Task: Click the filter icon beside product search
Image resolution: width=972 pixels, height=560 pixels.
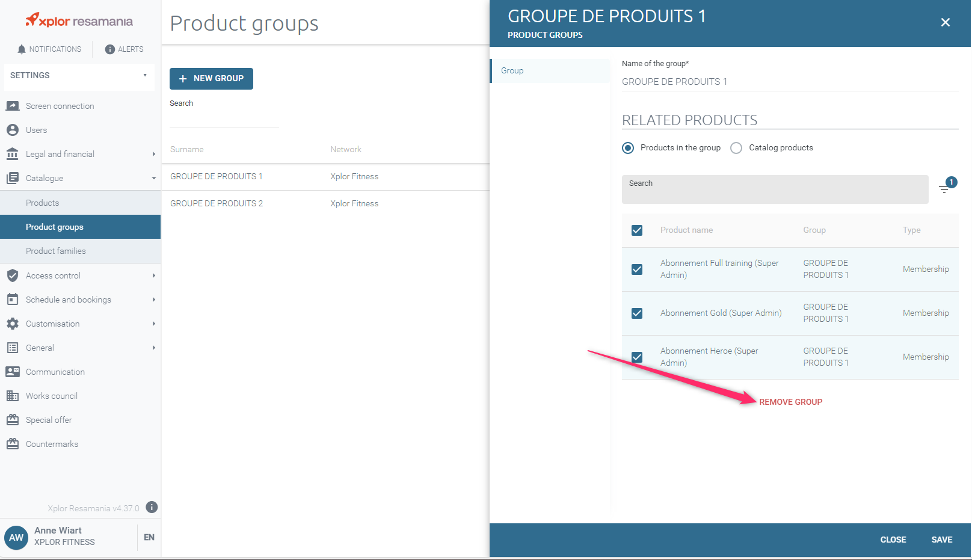Action: pyautogui.click(x=944, y=189)
